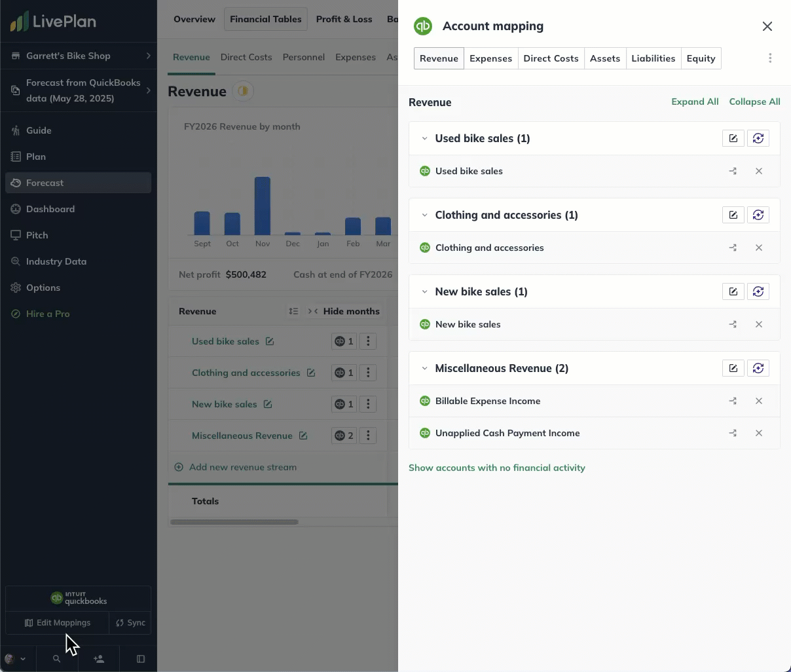Click the QuickBooks mapping badge for Miscellaneous Revenue
The image size is (791, 672).
coord(344,436)
